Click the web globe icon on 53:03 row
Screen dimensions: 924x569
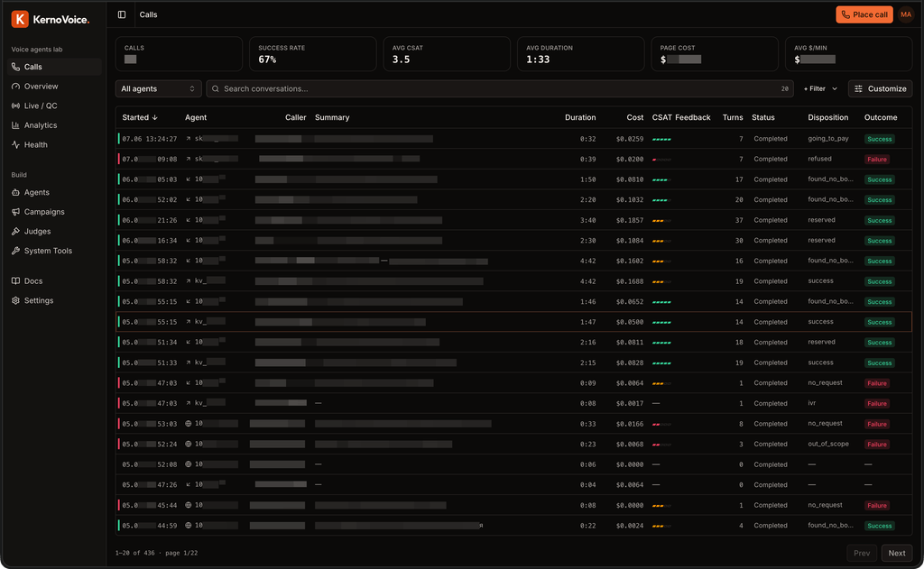pyautogui.click(x=189, y=424)
